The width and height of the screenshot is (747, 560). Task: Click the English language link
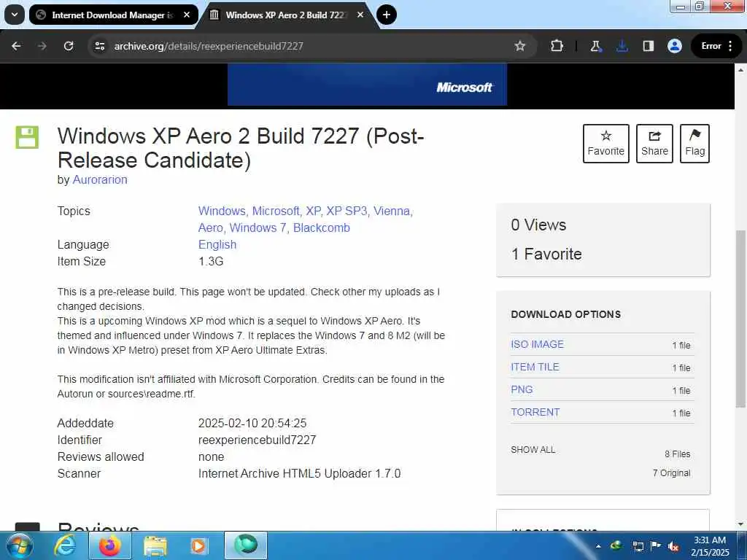[217, 244]
